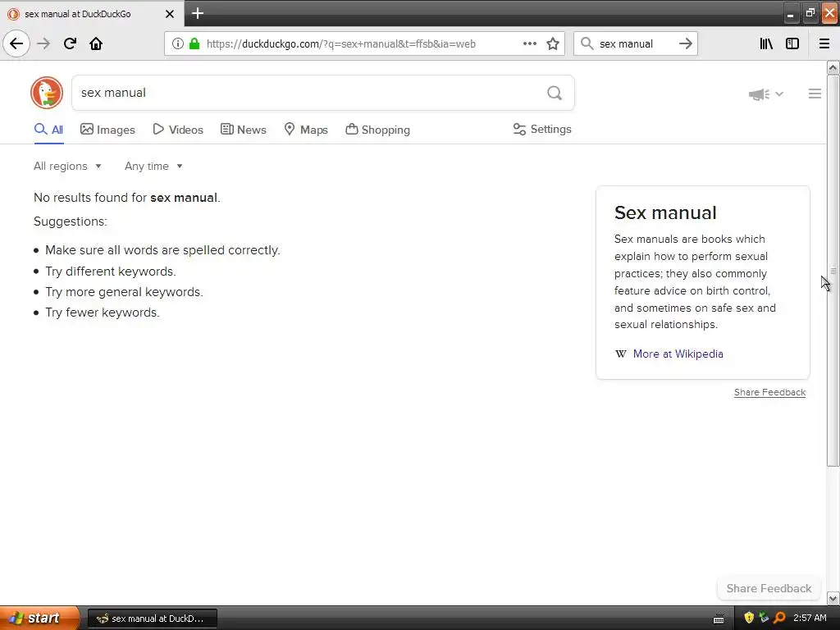Switch to the Images tab
840x630 pixels.
[107, 130]
